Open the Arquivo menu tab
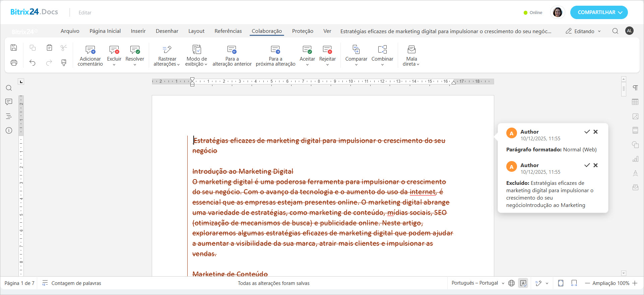The height and width of the screenshot is (295, 644). tap(70, 31)
